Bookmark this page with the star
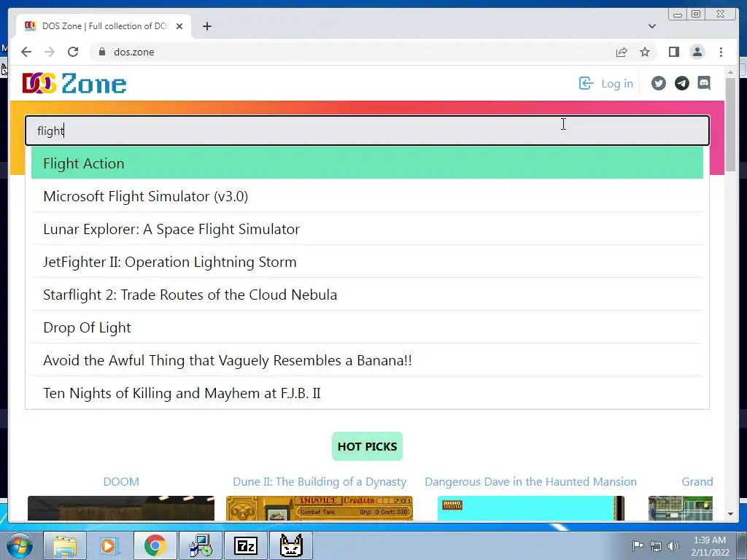Viewport: 747px width, 560px height. click(x=645, y=52)
